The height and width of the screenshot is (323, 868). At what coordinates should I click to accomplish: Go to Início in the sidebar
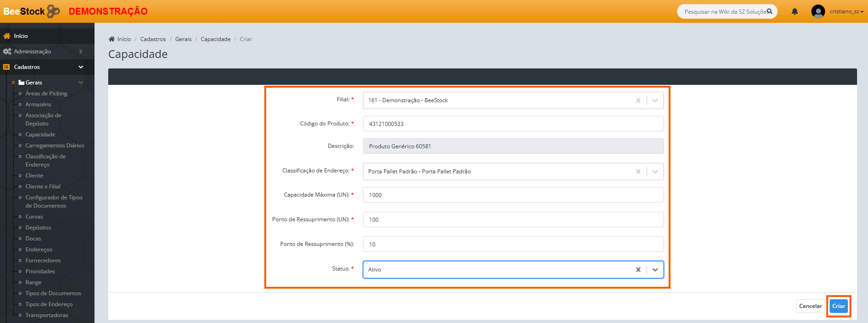21,36
